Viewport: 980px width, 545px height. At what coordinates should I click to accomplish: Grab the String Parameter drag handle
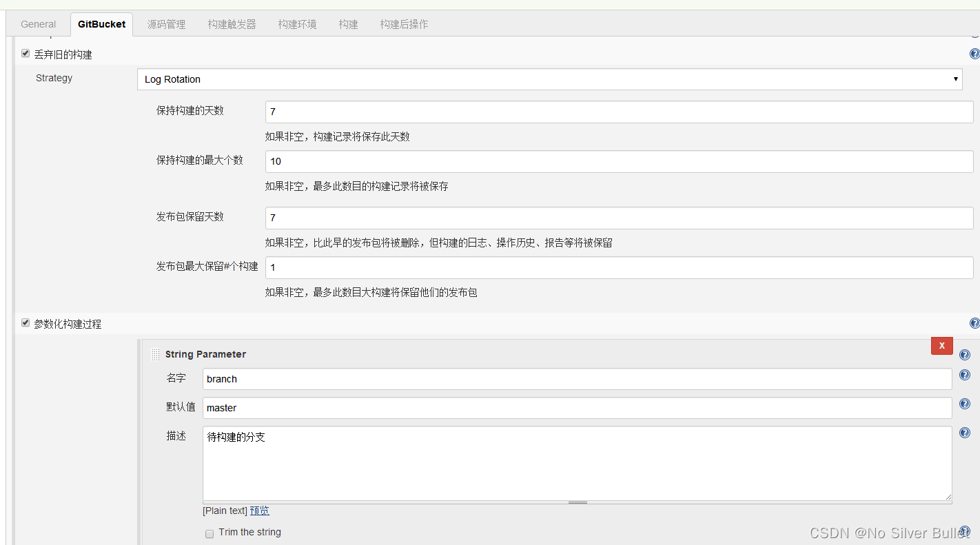pos(155,354)
